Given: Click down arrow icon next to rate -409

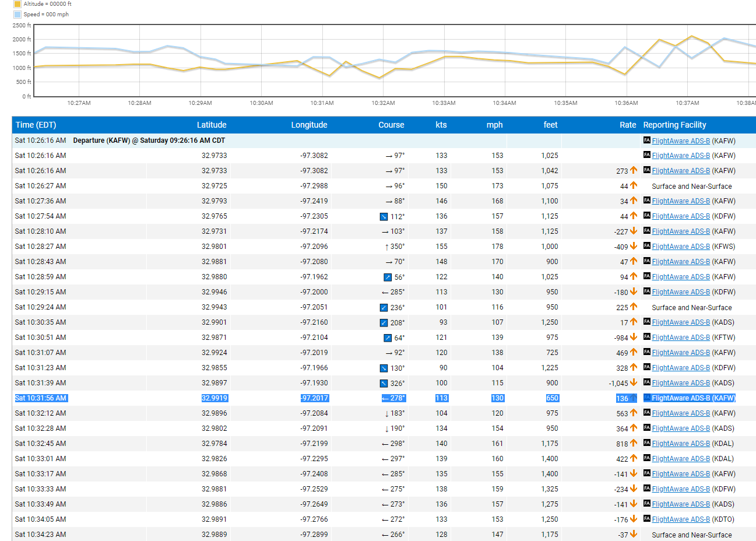Looking at the screenshot, I should 634,246.
